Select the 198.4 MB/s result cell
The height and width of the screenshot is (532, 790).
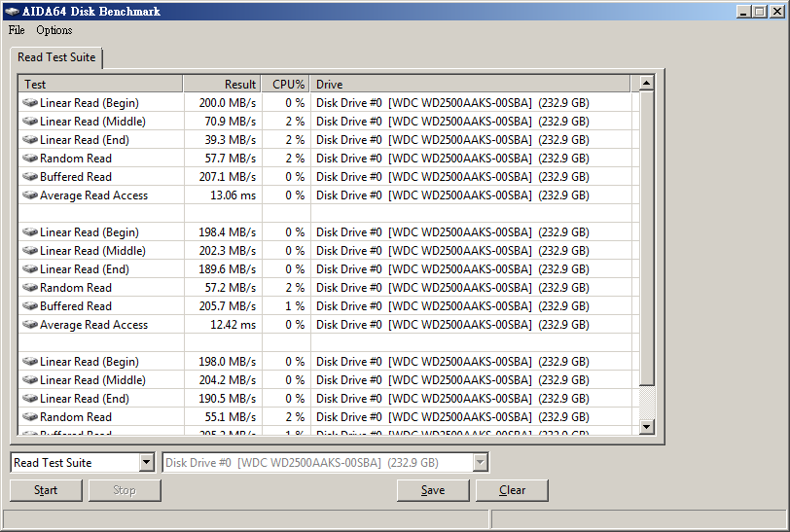tap(222, 232)
